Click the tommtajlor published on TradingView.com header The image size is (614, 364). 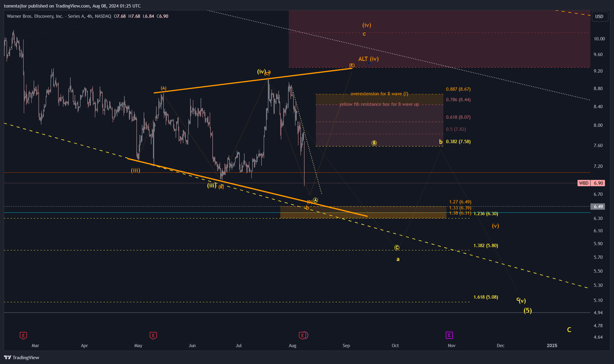72,6
